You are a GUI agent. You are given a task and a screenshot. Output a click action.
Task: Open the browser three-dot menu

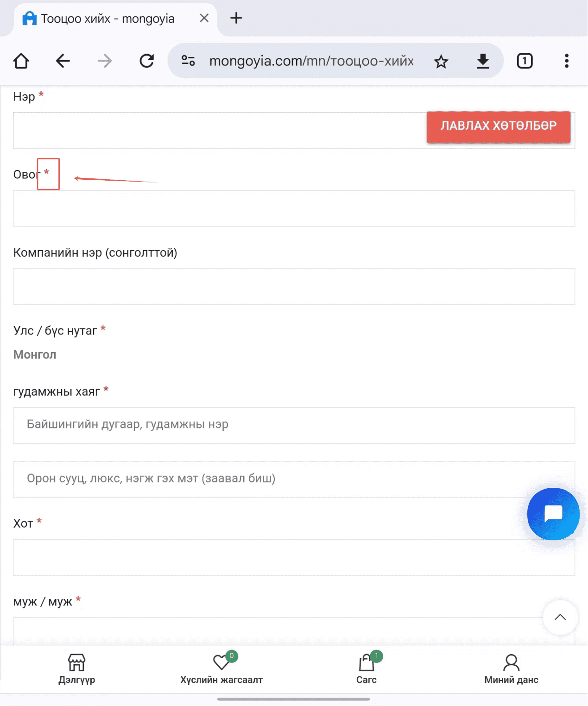pyautogui.click(x=566, y=61)
